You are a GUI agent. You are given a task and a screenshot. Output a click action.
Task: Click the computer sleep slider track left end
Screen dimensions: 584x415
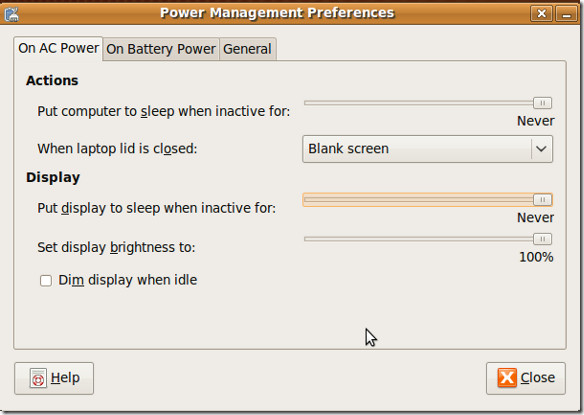click(307, 103)
